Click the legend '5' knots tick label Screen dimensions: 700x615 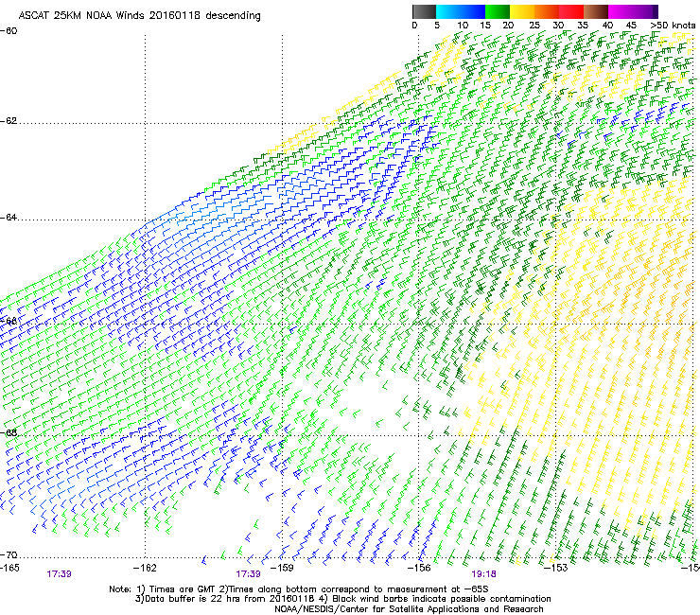[x=437, y=26]
